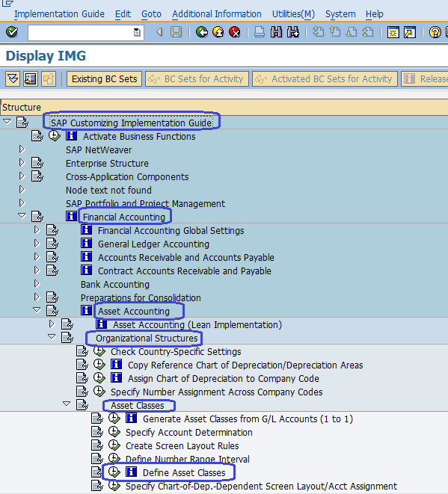Open the Goto menu
448x494 pixels.
[x=151, y=14]
